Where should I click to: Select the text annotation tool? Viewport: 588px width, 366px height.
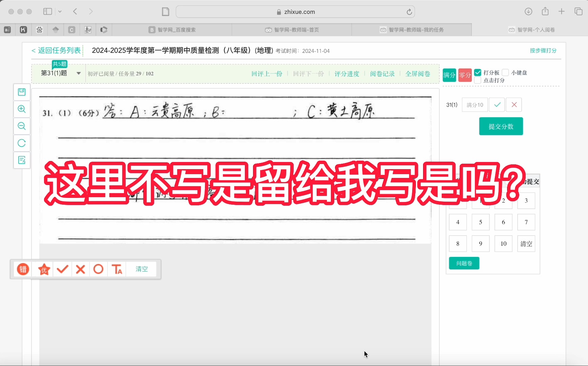coord(117,269)
